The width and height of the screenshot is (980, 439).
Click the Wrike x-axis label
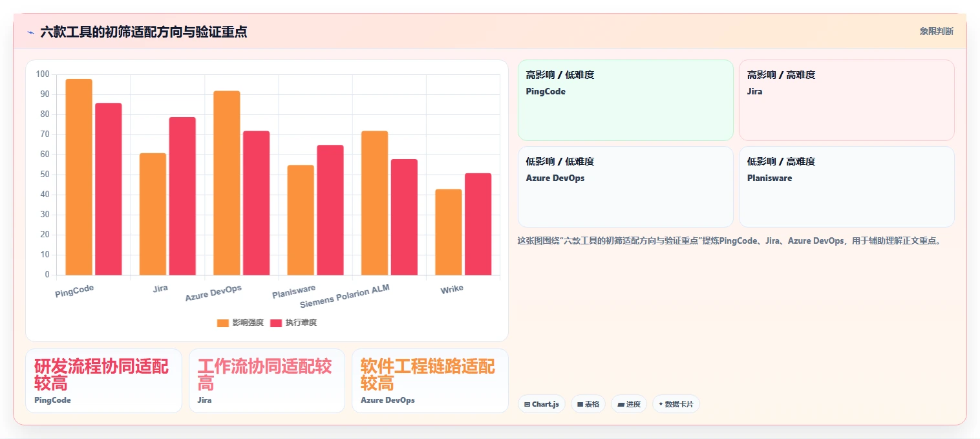[452, 289]
